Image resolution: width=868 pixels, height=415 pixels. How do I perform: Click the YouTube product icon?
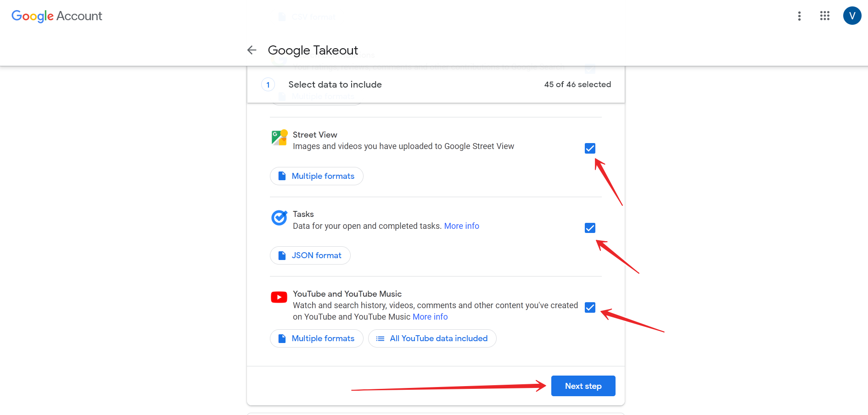(279, 297)
